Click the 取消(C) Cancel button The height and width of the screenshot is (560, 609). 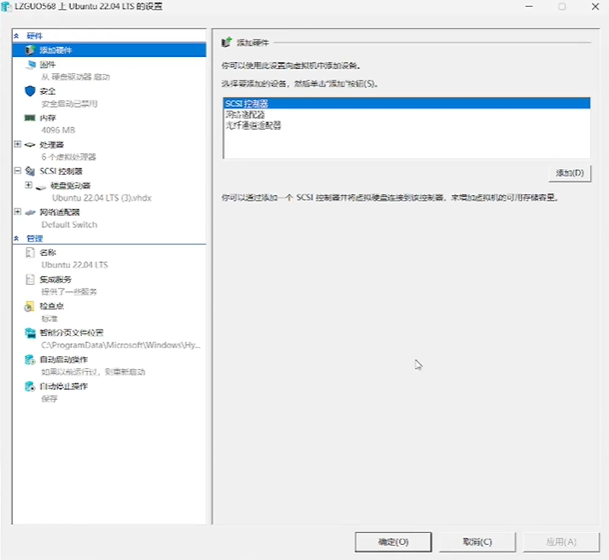(x=477, y=542)
